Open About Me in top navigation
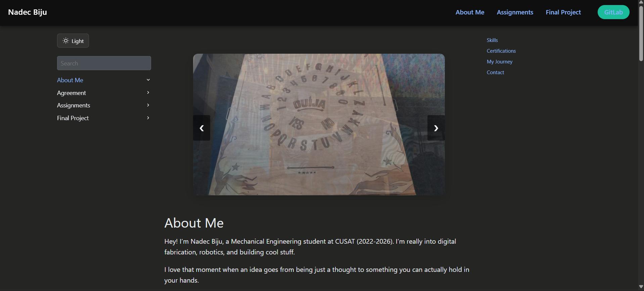 click(470, 12)
